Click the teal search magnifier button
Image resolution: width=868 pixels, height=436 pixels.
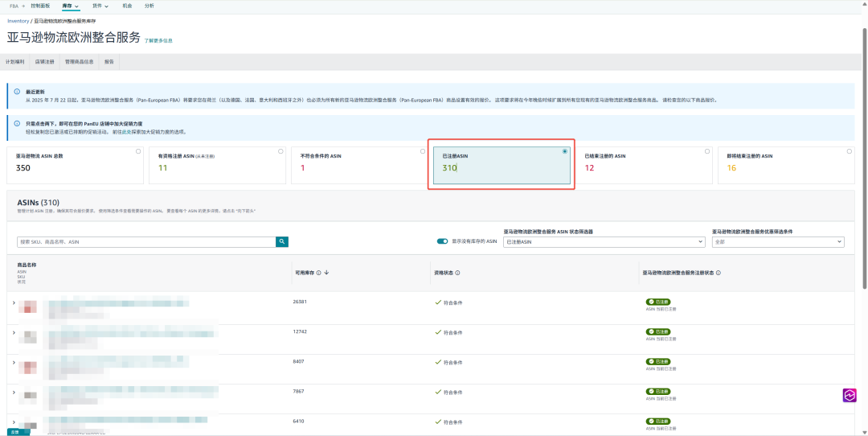pyautogui.click(x=282, y=241)
